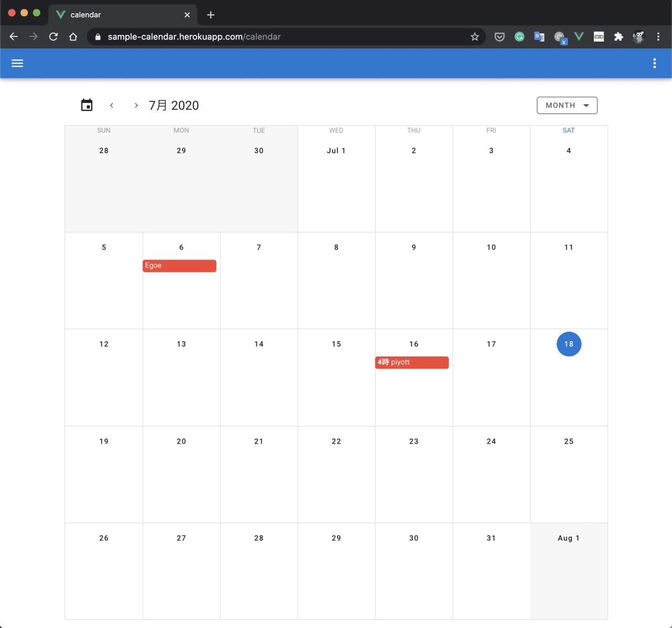The height and width of the screenshot is (628, 672).
Task: Select the date 26
Action: click(104, 538)
